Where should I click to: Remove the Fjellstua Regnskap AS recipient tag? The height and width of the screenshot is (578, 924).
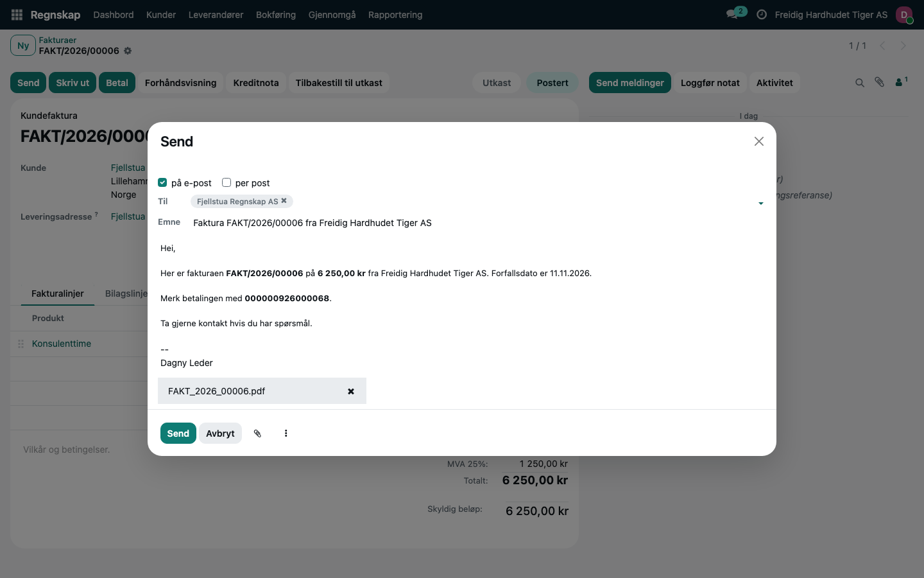pos(284,201)
